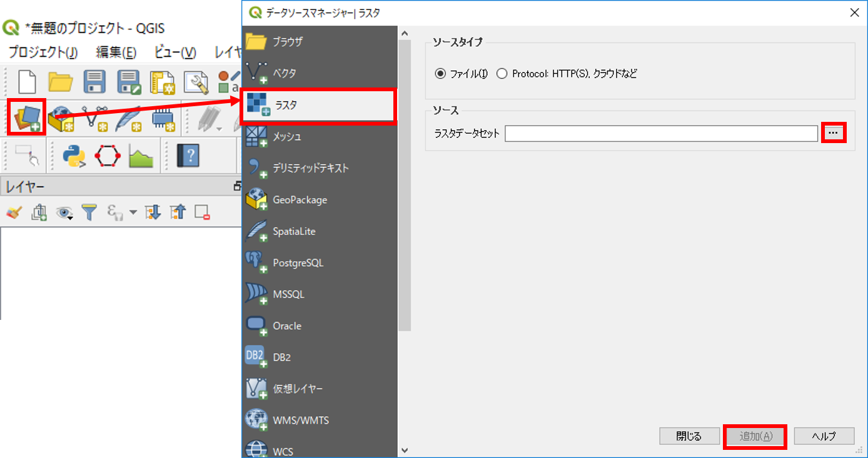Click the browse … button for raster dataset
The width and height of the screenshot is (868, 458).
(833, 133)
